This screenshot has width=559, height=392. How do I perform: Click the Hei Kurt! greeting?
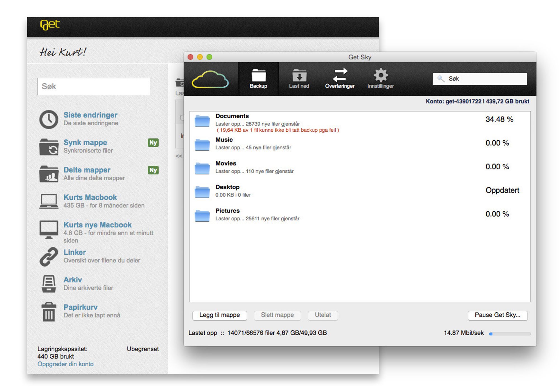(63, 52)
